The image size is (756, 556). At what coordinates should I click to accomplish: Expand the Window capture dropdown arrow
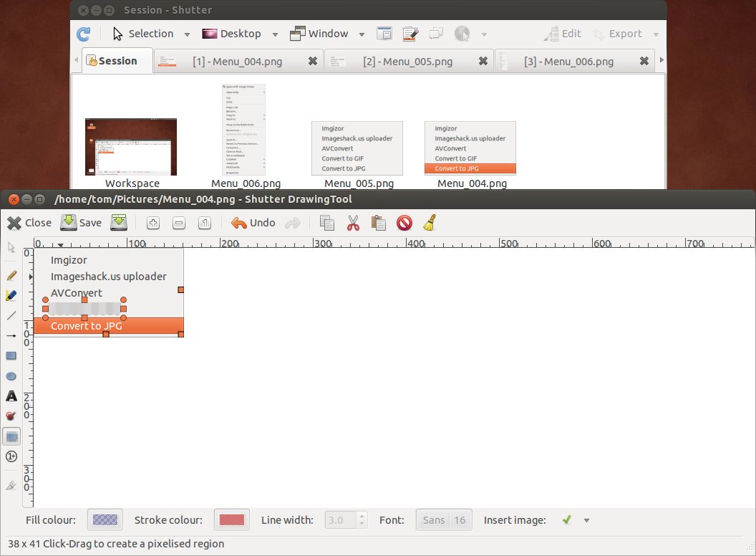362,34
